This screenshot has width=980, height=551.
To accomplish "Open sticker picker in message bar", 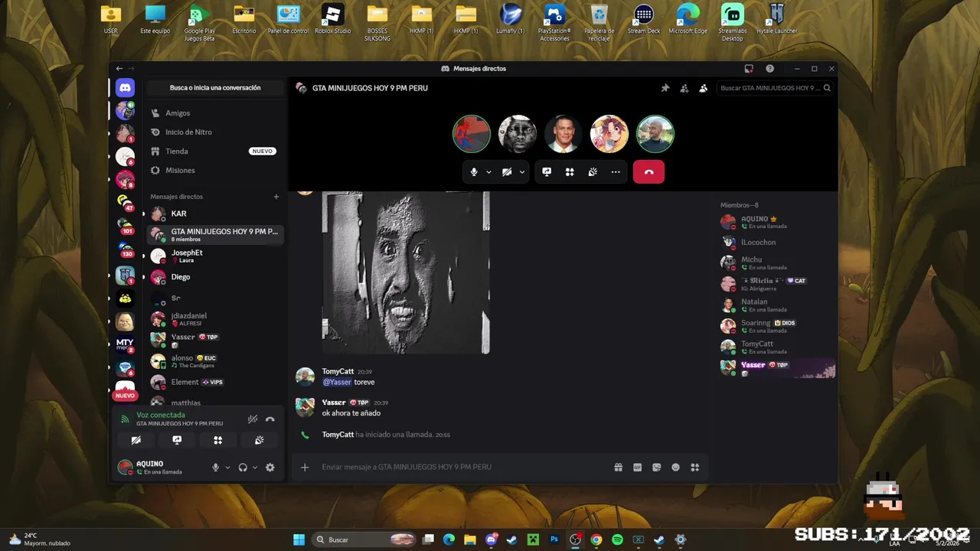I will coord(657,467).
